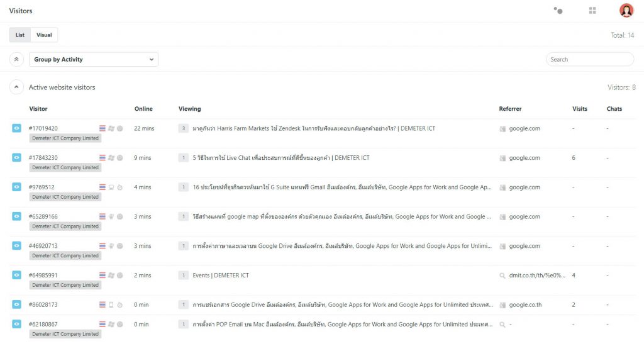Switch to the List view tab
Viewport: 644px width, 351px height.
(x=20, y=35)
